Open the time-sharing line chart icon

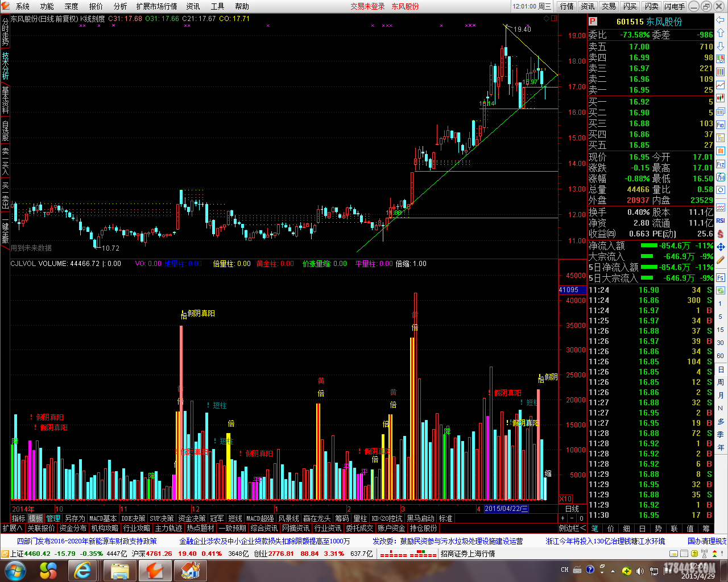[x=721, y=85]
